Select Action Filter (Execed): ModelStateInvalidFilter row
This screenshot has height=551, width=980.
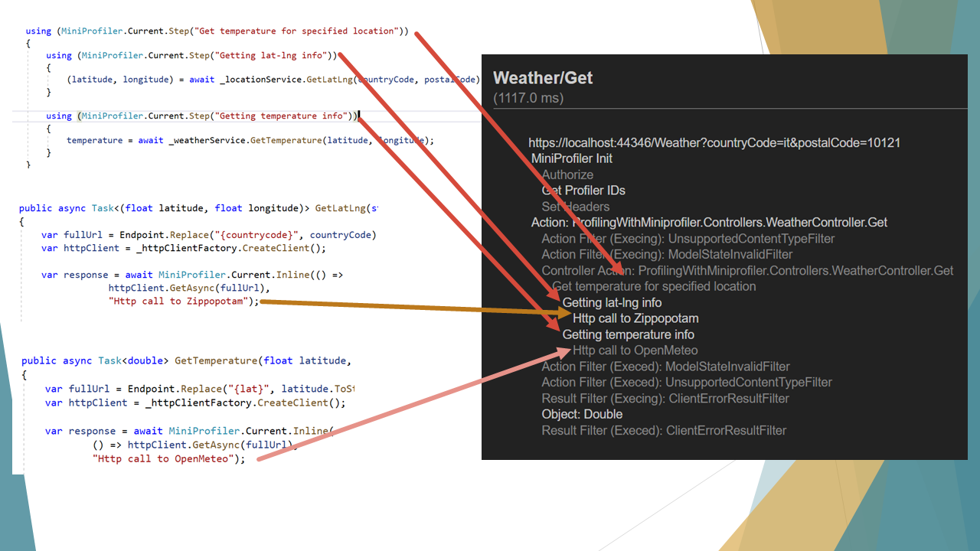click(666, 367)
